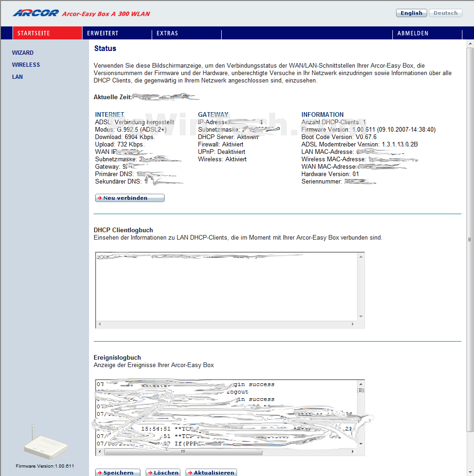Click the Neu verbinden button
The height and width of the screenshot is (476, 474).
point(130,198)
